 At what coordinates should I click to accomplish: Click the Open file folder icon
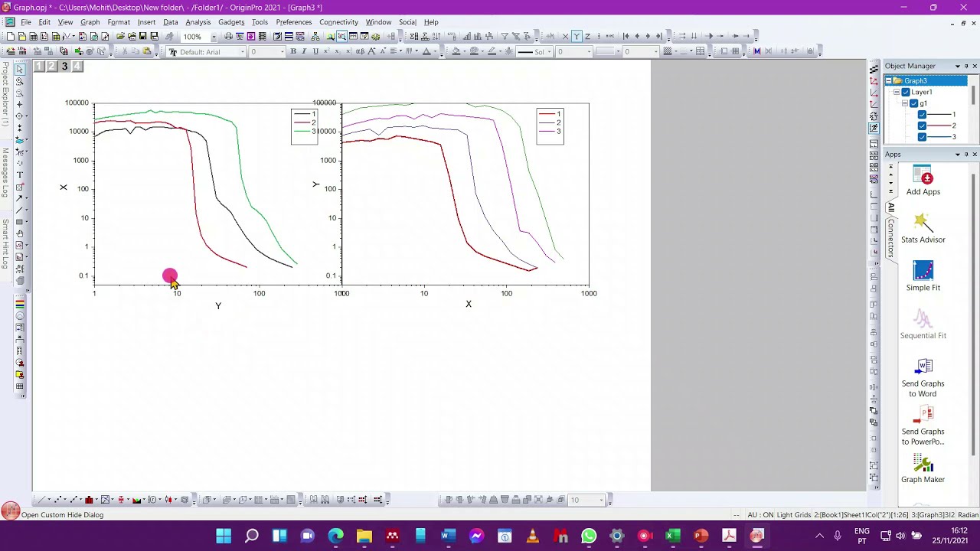[120, 36]
